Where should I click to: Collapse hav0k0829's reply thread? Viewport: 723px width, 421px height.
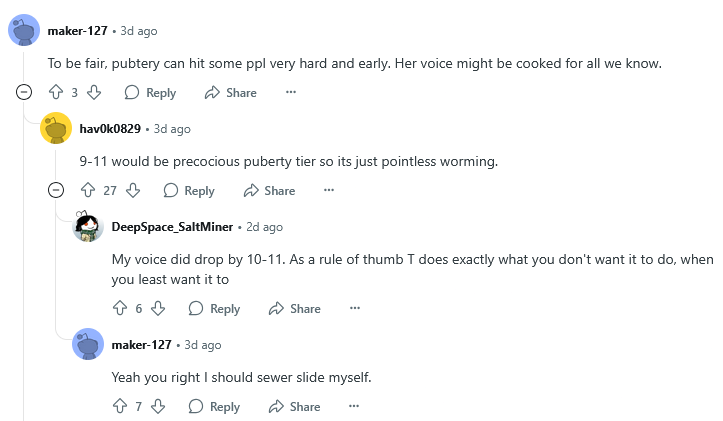pos(56,191)
